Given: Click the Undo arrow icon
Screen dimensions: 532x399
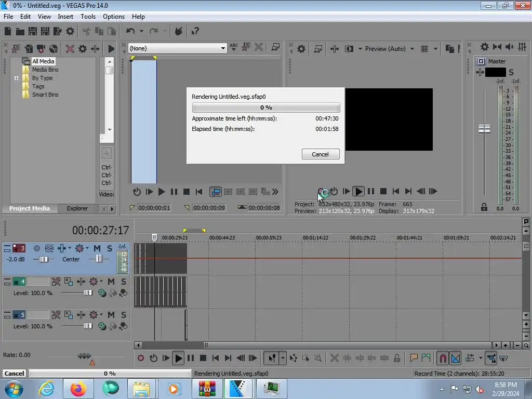Looking at the screenshot, I should pos(130,31).
